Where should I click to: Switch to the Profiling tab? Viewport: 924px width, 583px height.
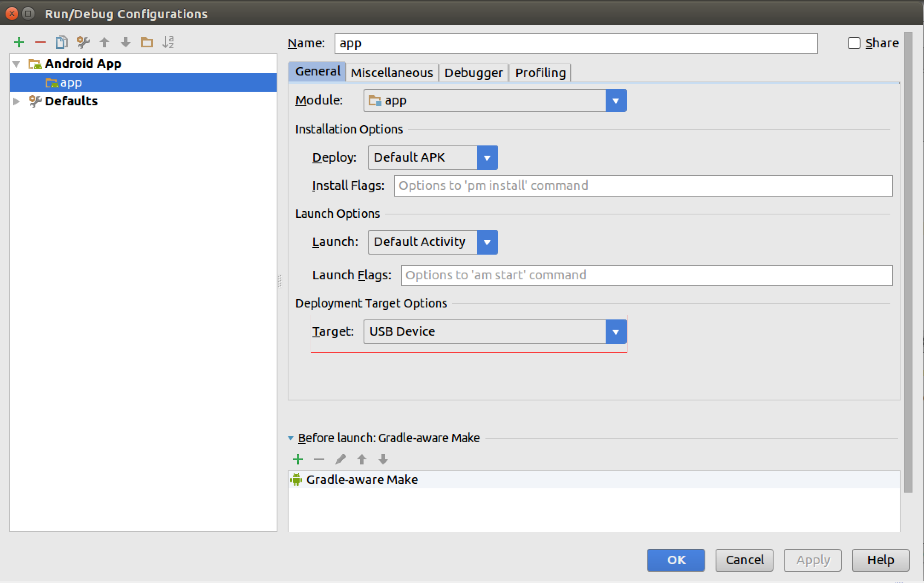tap(540, 73)
